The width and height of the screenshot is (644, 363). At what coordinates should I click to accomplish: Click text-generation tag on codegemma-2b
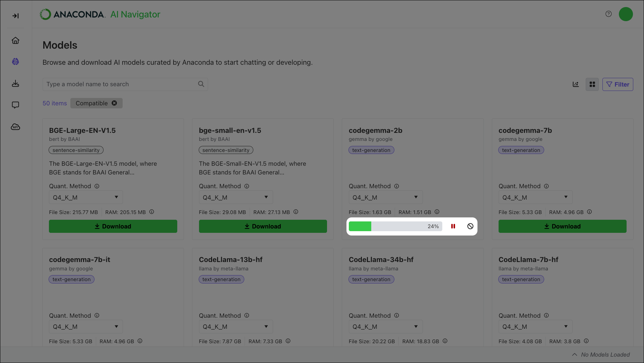click(x=371, y=150)
